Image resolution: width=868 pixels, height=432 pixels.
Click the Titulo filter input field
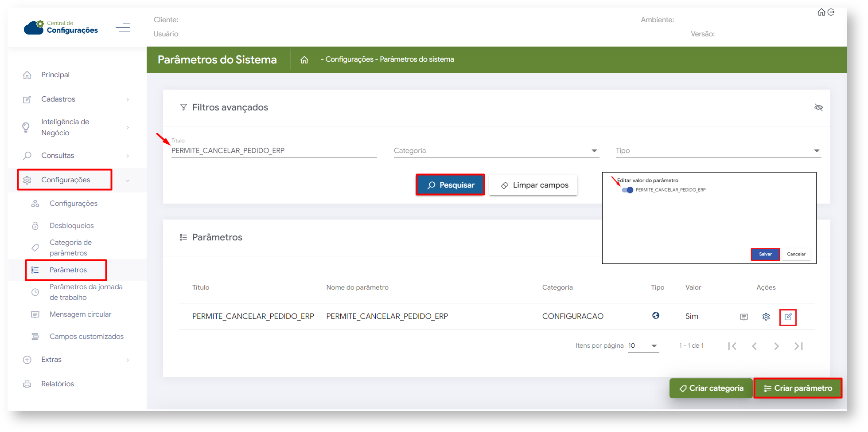tap(273, 151)
